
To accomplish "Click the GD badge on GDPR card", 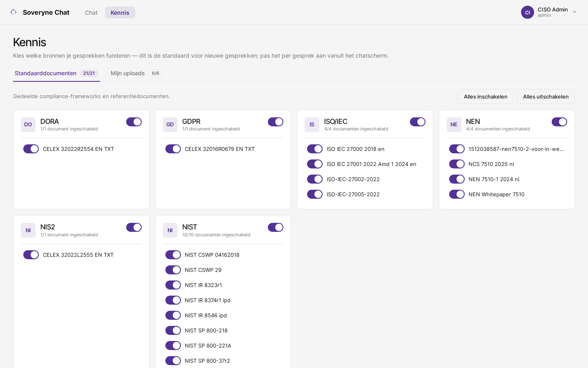I will pos(170,125).
